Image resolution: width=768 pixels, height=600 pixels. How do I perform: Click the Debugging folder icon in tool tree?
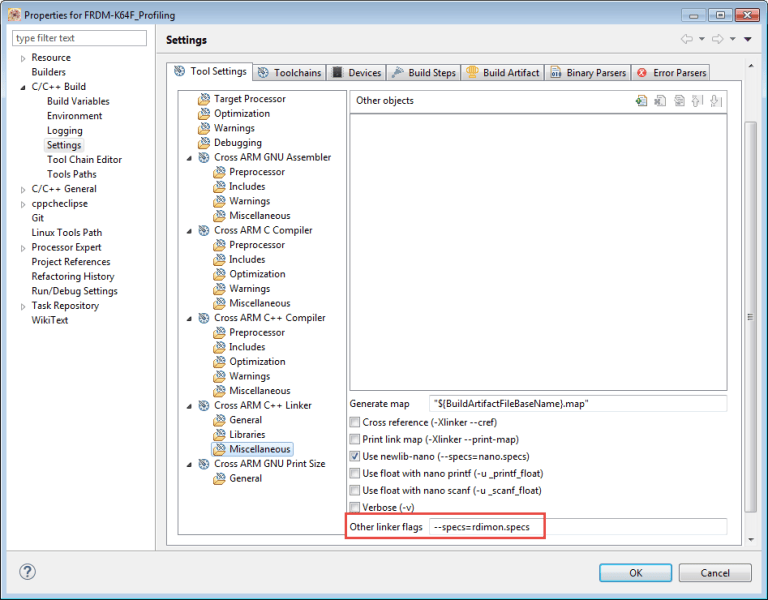(204, 143)
